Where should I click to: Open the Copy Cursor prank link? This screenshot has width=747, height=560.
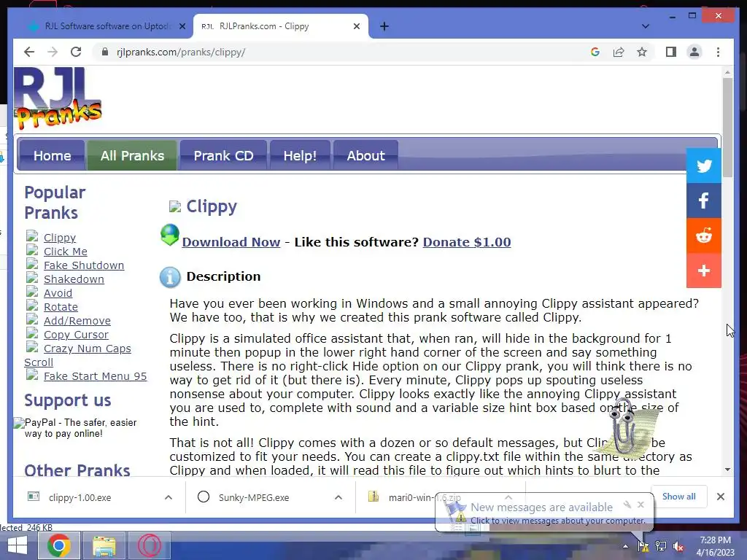pyautogui.click(x=76, y=335)
